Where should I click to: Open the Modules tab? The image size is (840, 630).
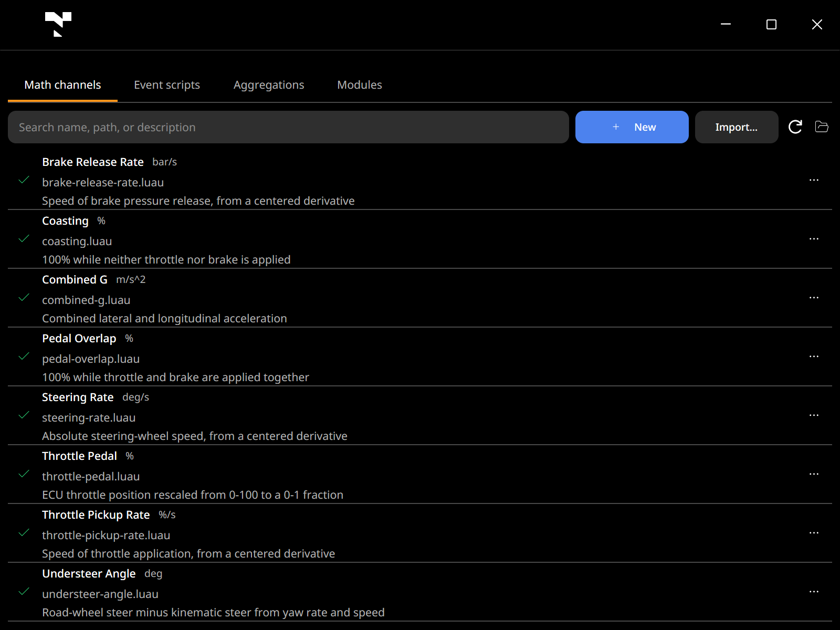tap(360, 85)
